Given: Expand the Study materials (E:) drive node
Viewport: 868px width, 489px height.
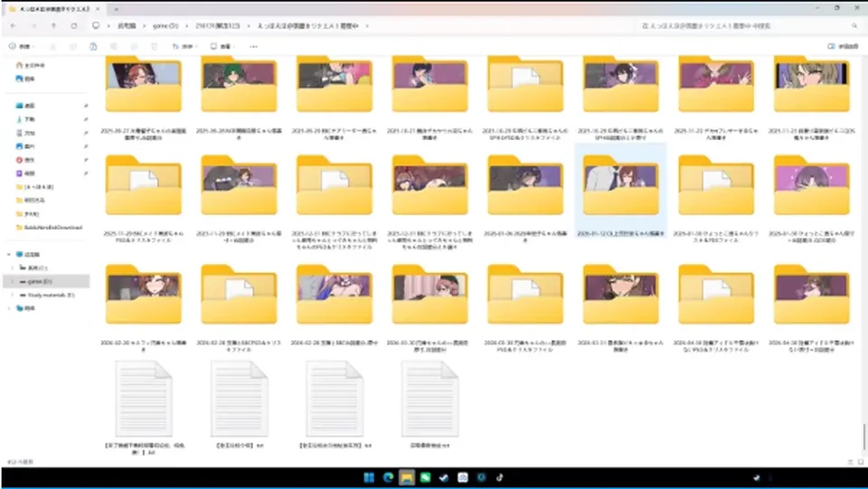Looking at the screenshot, I should point(13,295).
